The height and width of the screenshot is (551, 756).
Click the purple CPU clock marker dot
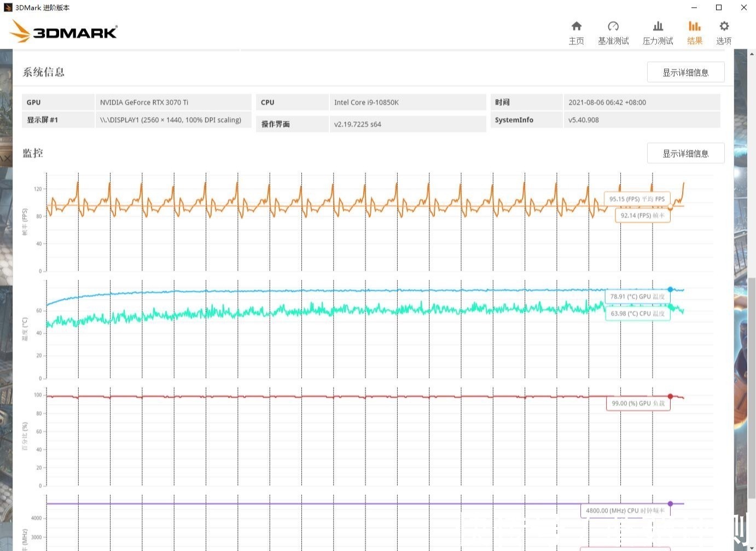(x=670, y=503)
